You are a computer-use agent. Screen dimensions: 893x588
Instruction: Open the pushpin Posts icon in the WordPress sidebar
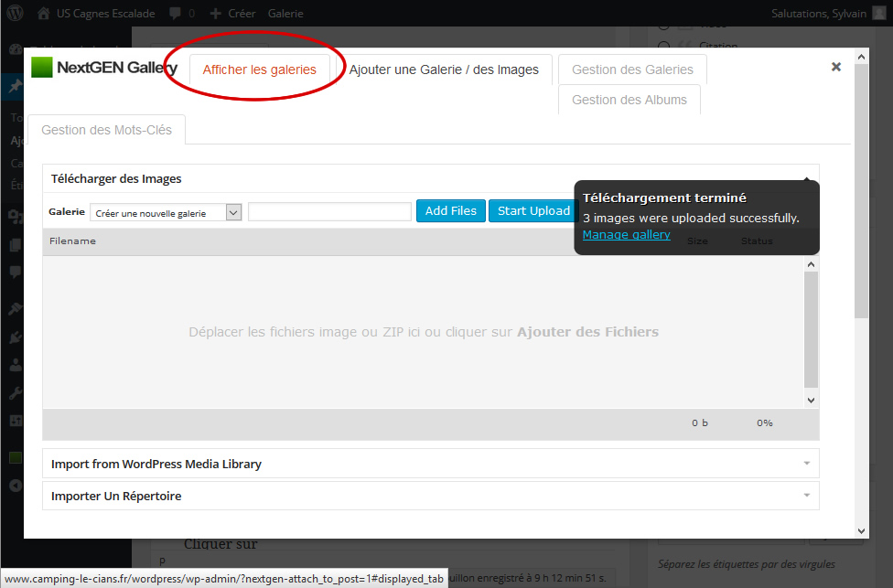[15, 87]
